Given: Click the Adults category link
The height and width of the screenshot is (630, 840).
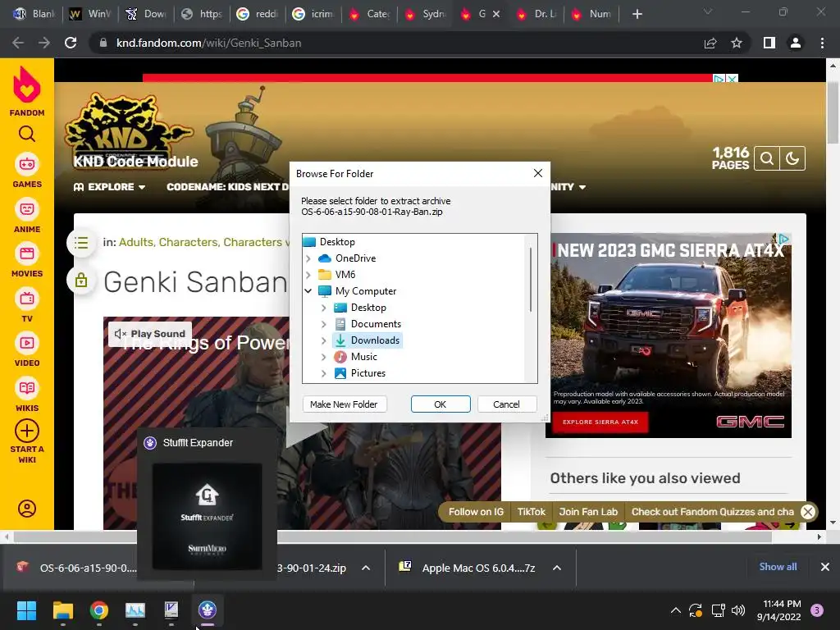Looking at the screenshot, I should coord(136,242).
